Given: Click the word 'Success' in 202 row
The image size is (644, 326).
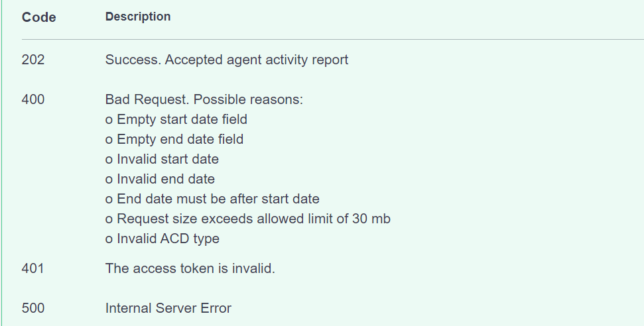Looking at the screenshot, I should [133, 60].
